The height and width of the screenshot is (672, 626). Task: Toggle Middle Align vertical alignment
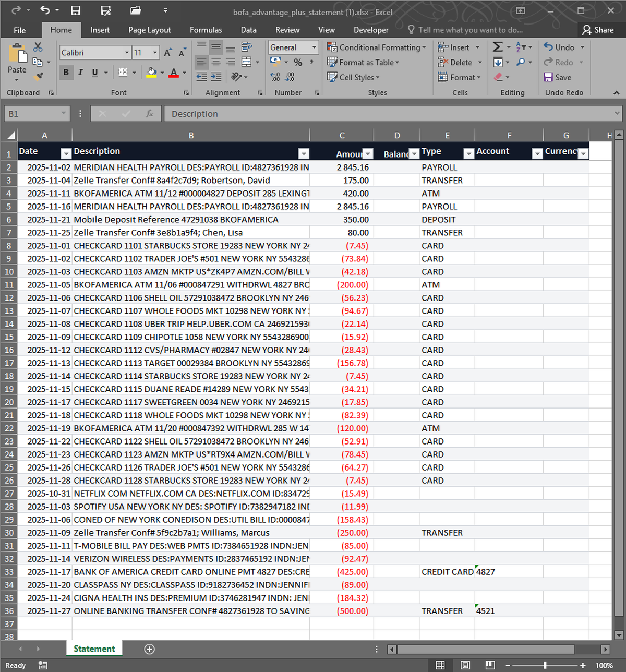216,47
